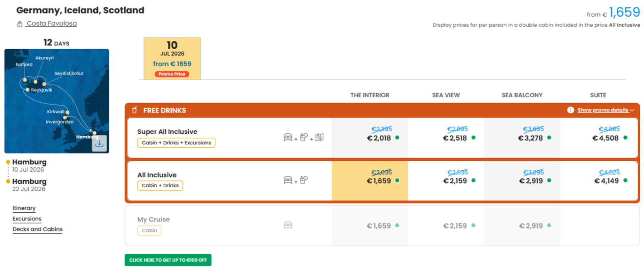Viewport: 644px width, 270px height.
Task: Click the Cabin + Drinks tag
Action: (x=160, y=186)
